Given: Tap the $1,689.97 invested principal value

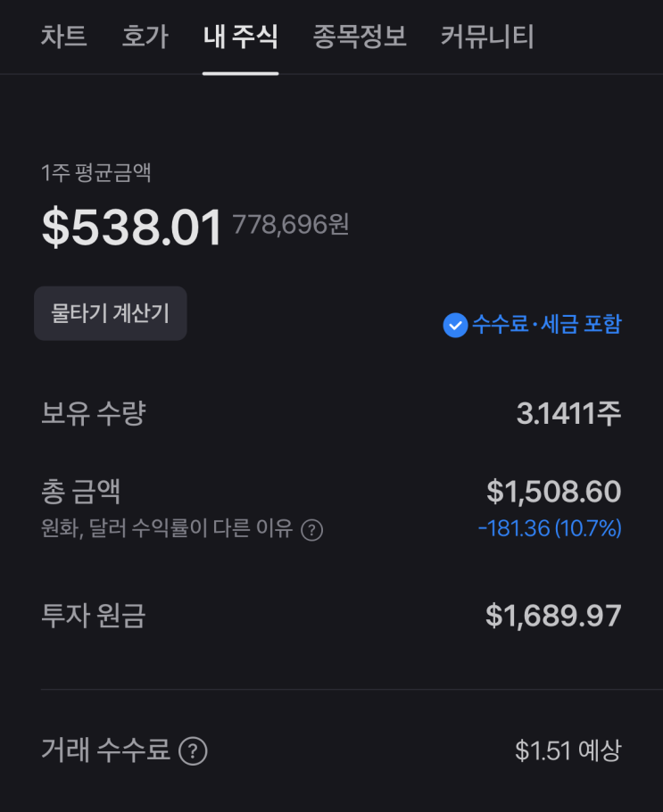Looking at the screenshot, I should 553,616.
